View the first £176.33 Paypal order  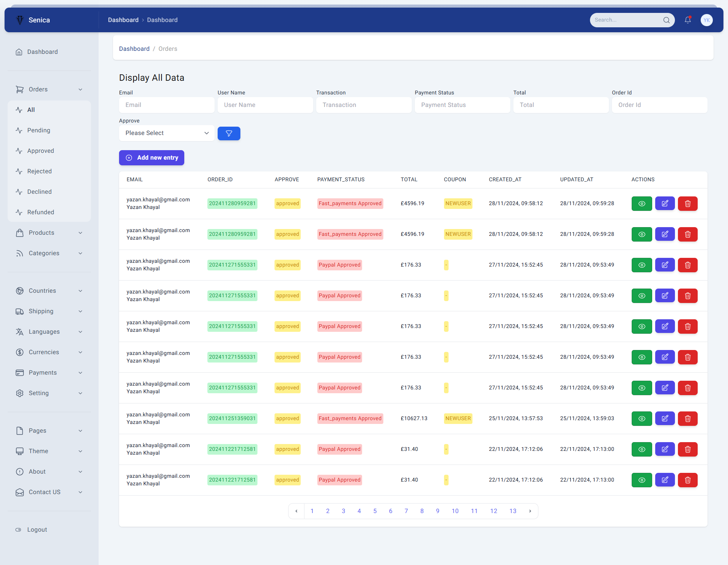[642, 265]
